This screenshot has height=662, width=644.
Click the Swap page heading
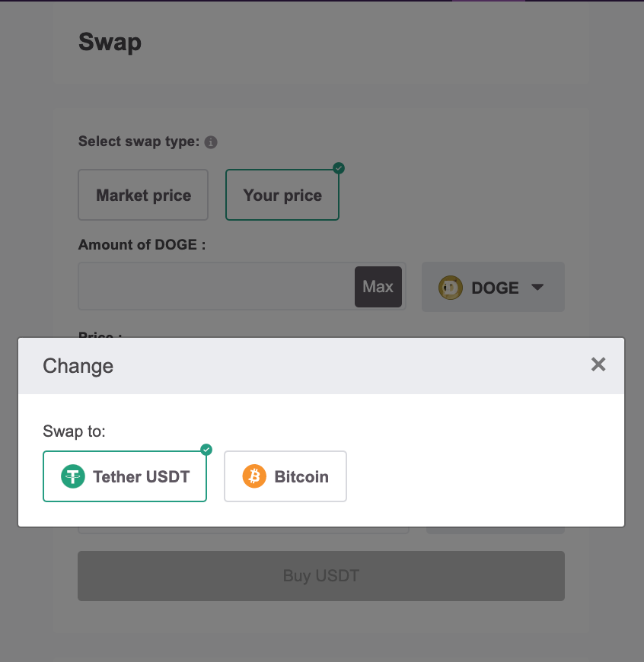coord(110,42)
